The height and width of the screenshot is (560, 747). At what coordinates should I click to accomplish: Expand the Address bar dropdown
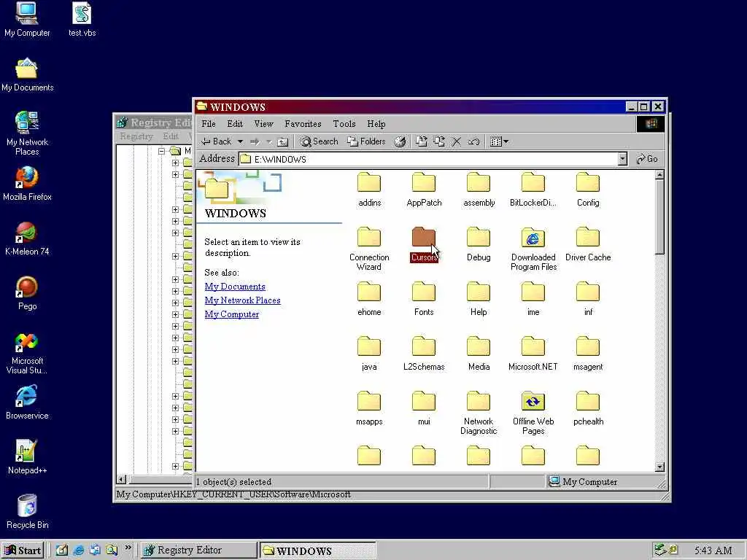tap(622, 159)
